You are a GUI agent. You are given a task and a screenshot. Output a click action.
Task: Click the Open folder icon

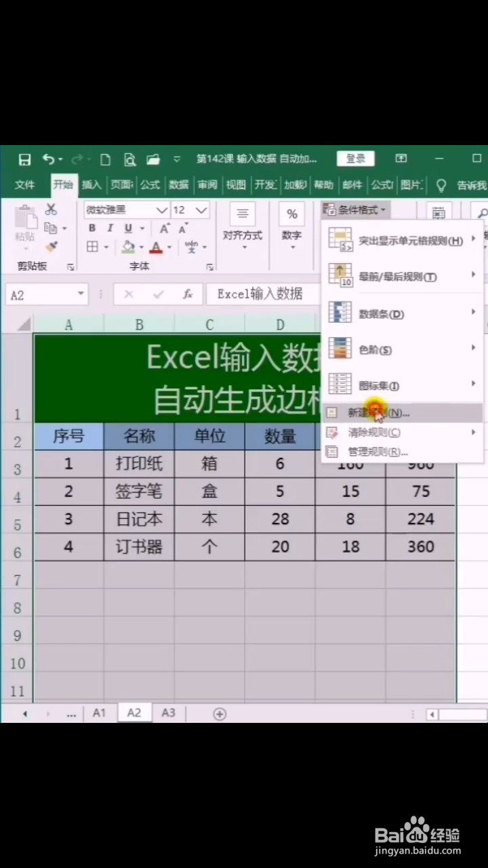(x=154, y=159)
